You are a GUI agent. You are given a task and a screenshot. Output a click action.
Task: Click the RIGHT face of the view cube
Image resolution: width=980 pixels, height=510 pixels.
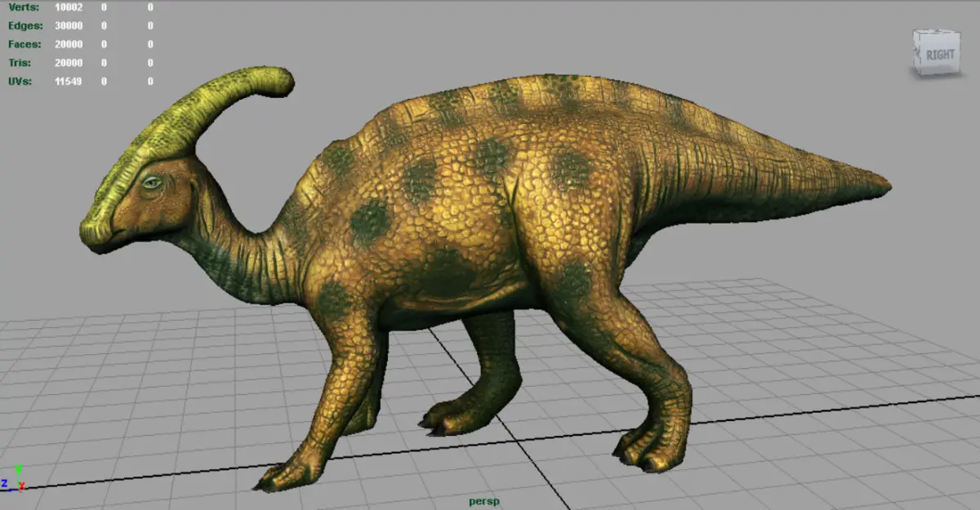coord(939,55)
